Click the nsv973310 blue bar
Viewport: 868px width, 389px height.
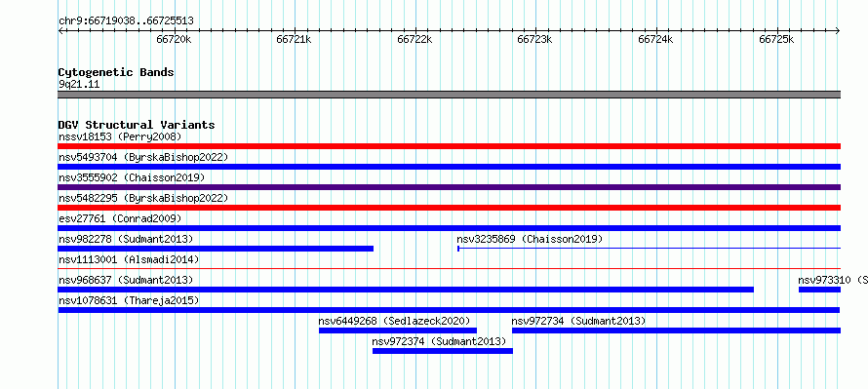[819, 290]
